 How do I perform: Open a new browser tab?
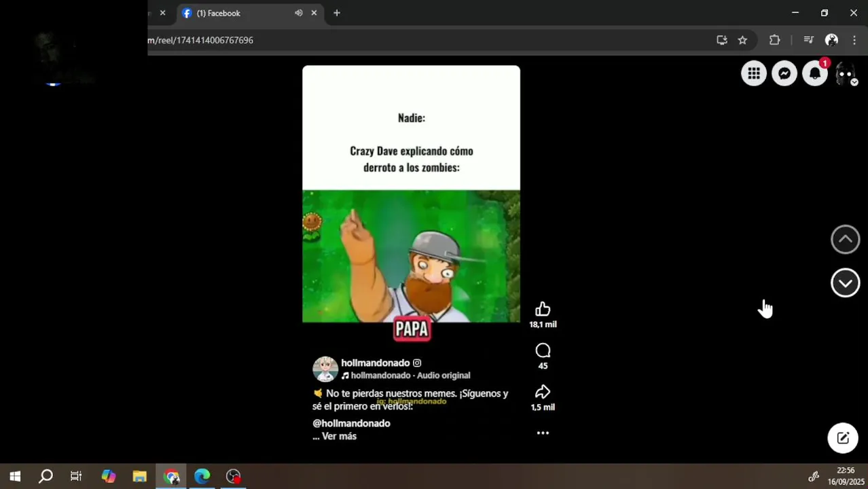(x=337, y=13)
